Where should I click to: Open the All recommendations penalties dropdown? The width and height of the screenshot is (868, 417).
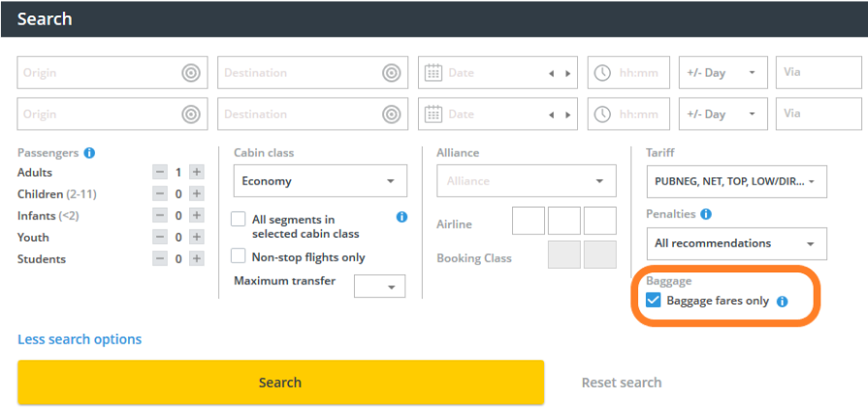pyautogui.click(x=736, y=243)
